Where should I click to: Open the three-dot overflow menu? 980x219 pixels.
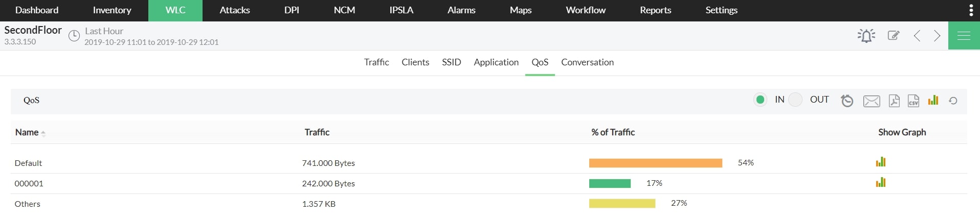[971, 10]
